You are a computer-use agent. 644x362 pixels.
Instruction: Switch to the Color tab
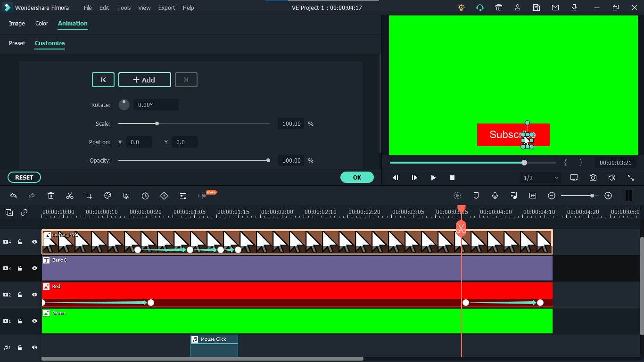(x=42, y=24)
